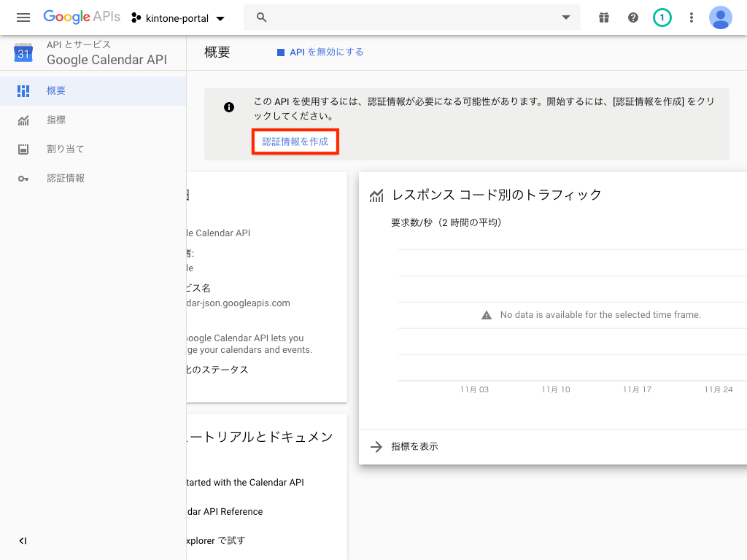Select 指標 in the sidebar

click(56, 120)
